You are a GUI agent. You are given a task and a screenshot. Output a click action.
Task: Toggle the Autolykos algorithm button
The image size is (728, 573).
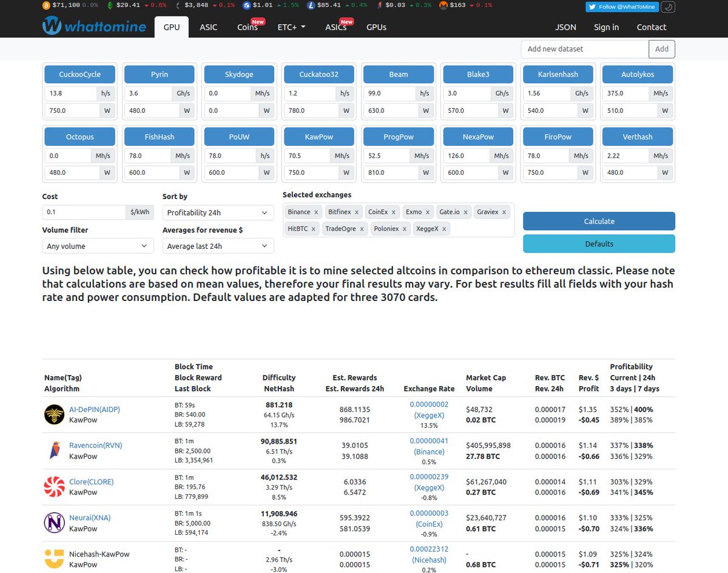pyautogui.click(x=638, y=74)
